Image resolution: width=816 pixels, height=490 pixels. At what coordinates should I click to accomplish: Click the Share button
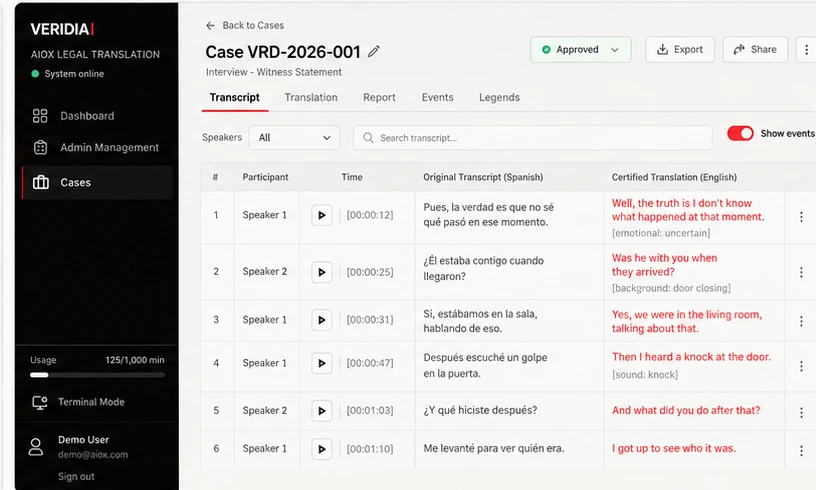click(x=755, y=50)
